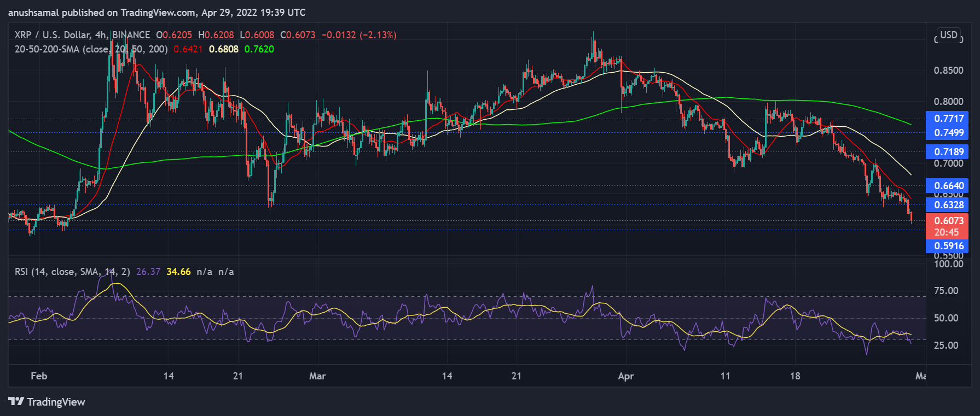Viewport: 980px width, 416px height.
Task: Click the RSI indicator legend
Action: (x=72, y=272)
